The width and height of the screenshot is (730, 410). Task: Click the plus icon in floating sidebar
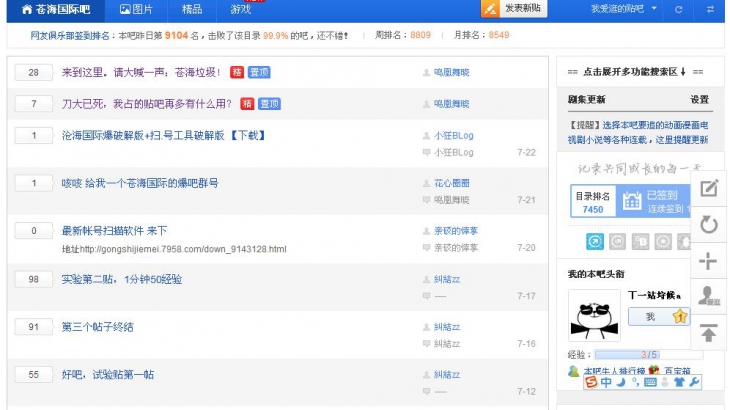709,261
